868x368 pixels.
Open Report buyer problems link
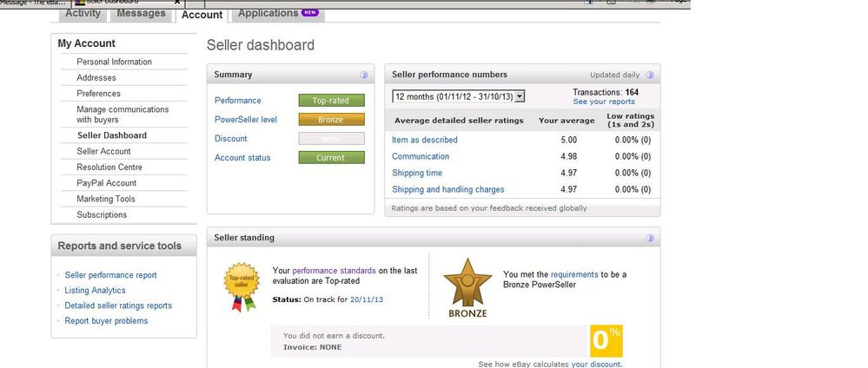point(106,321)
